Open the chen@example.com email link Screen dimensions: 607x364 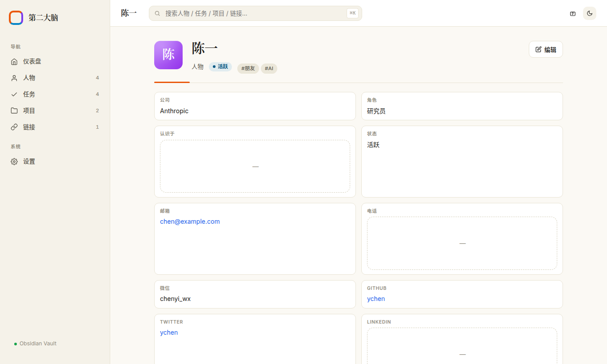pos(190,222)
